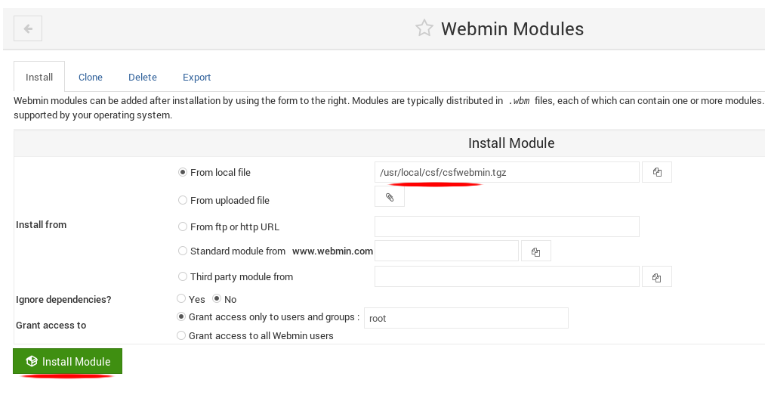Switch to the Delete tab
This screenshot has height=393, width=782.
pos(143,77)
